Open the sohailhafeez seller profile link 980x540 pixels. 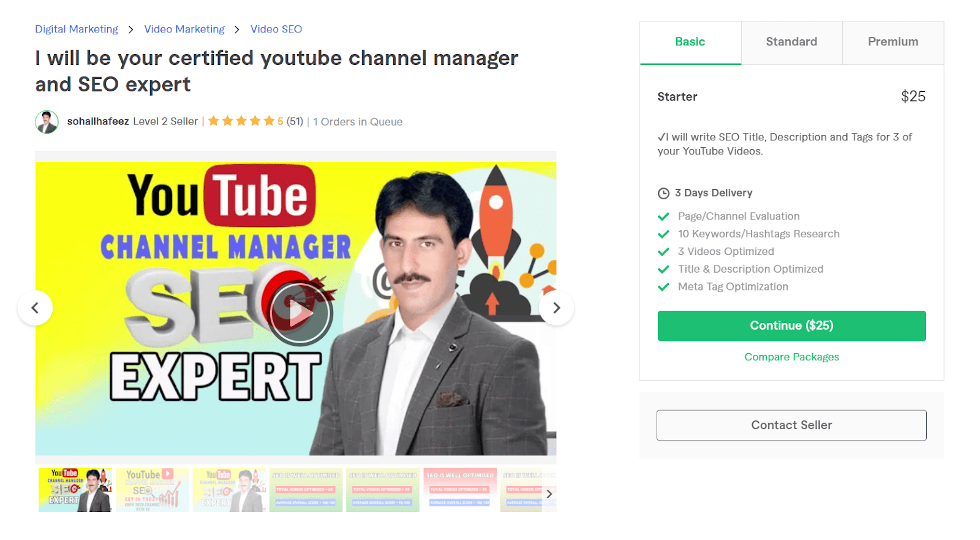tap(98, 121)
